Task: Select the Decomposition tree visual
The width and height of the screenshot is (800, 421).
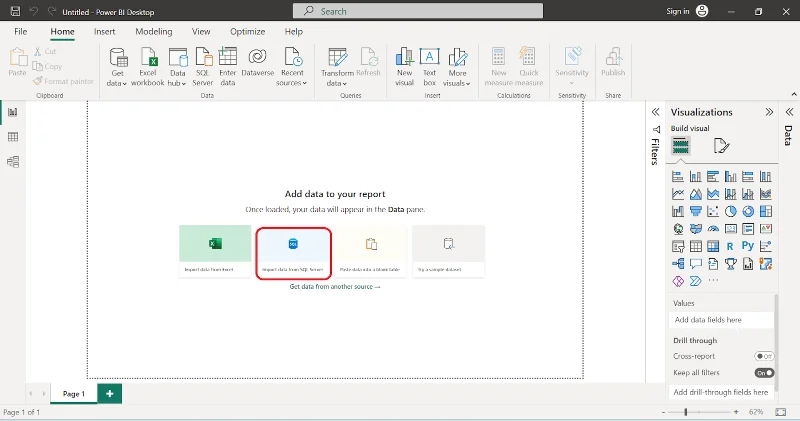Action: coord(678,264)
